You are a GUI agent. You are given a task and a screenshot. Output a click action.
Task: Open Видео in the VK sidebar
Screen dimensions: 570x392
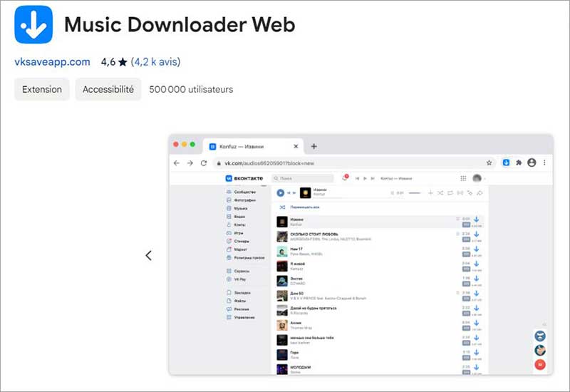pos(236,217)
